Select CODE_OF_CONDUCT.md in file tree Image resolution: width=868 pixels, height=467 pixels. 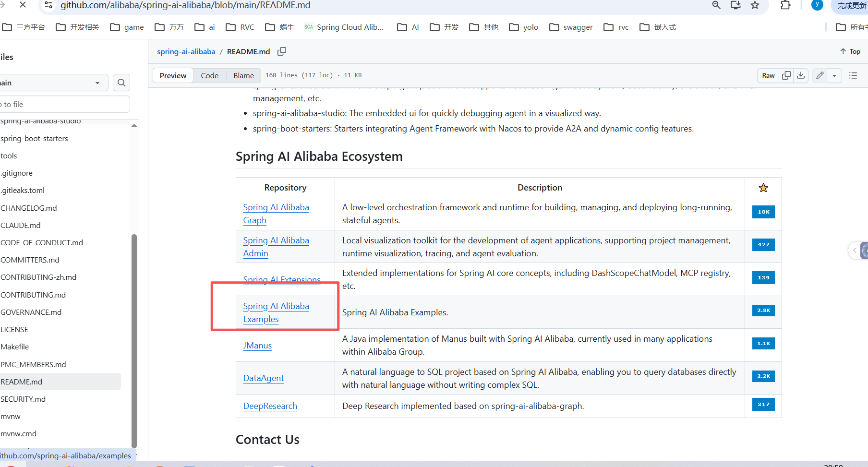(42, 242)
